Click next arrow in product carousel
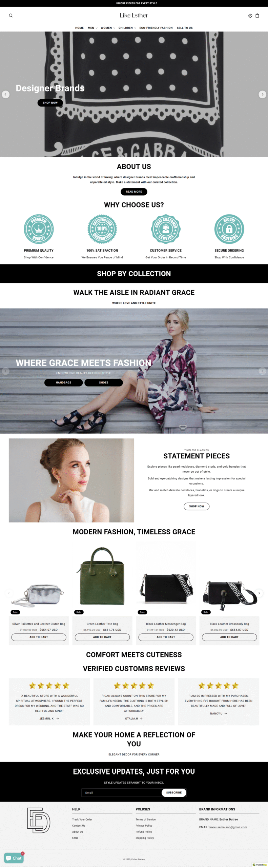The height and width of the screenshot is (868, 268). coord(259,593)
